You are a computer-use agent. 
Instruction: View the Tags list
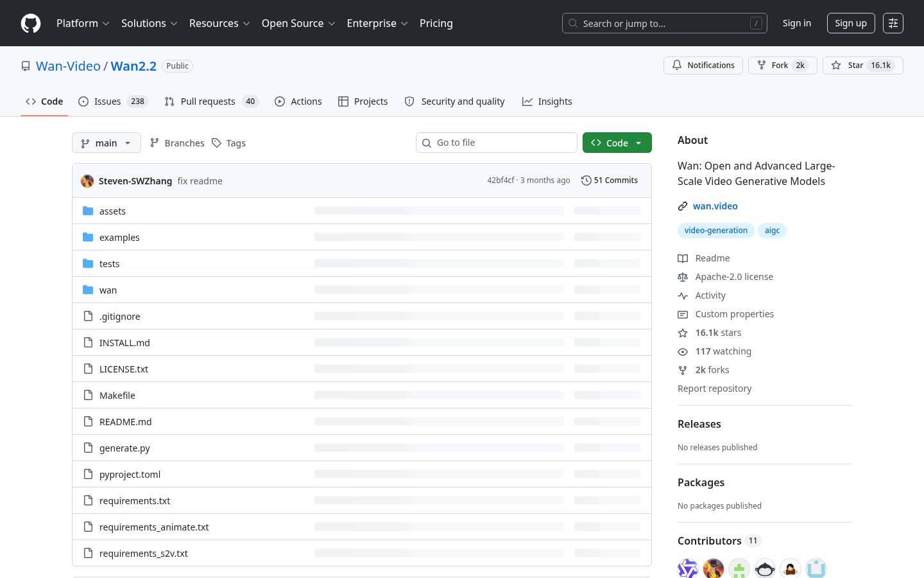pyautogui.click(x=229, y=143)
